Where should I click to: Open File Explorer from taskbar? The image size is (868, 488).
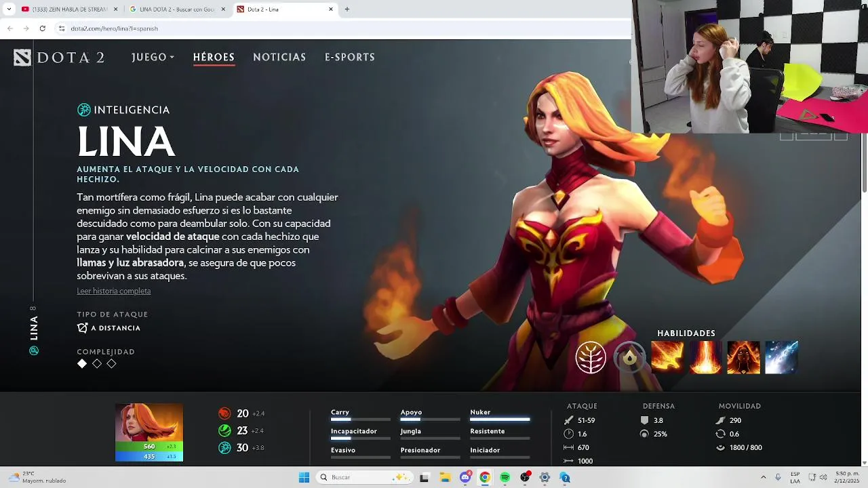[445, 477]
